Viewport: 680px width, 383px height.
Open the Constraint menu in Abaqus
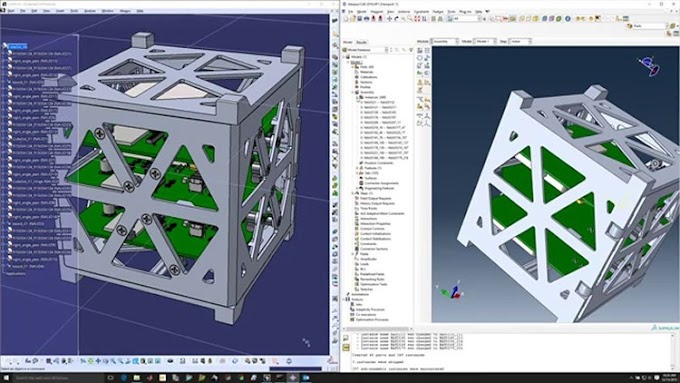pos(421,12)
